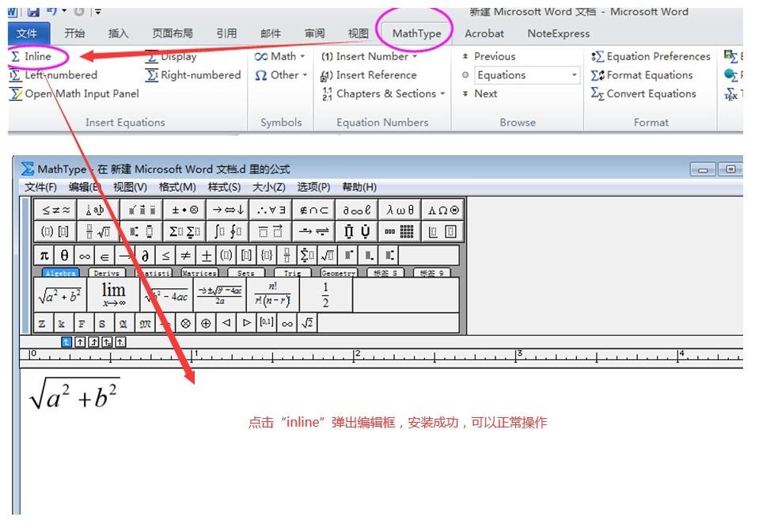The width and height of the screenshot is (774, 532).
Task: Insert partial derivative symbol ∂
Action: click(x=145, y=256)
